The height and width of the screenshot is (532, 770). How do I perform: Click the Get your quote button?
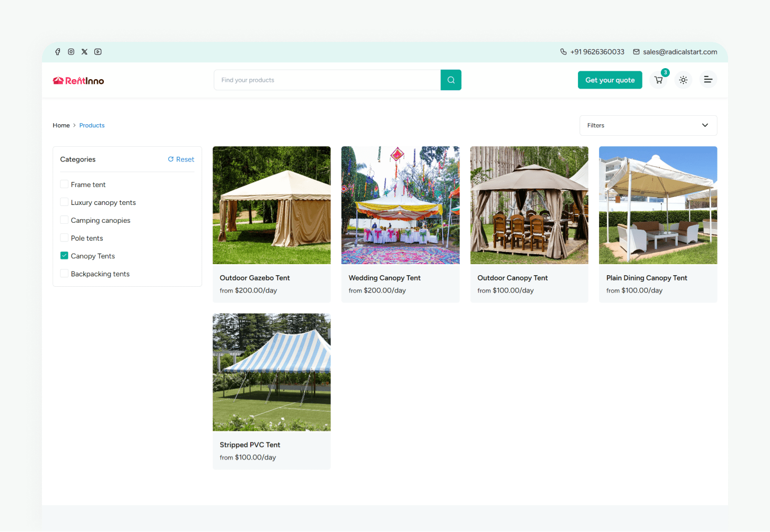pyautogui.click(x=610, y=80)
